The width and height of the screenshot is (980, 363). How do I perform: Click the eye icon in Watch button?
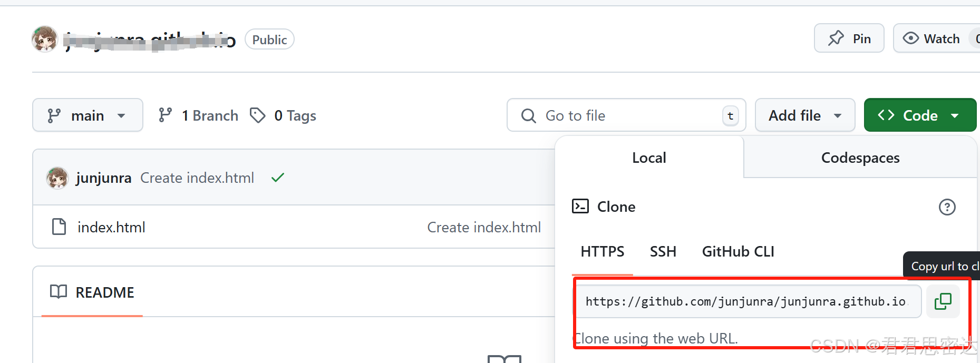pos(910,38)
